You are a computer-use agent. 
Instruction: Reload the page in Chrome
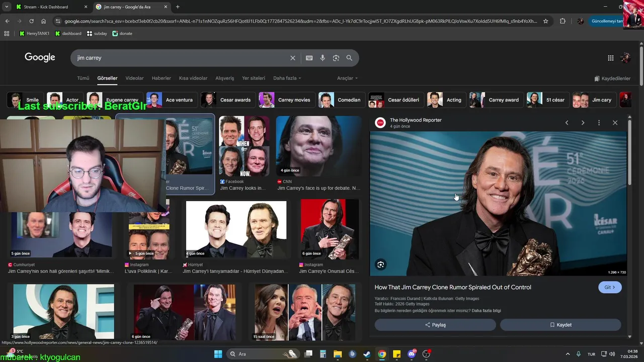tap(31, 21)
